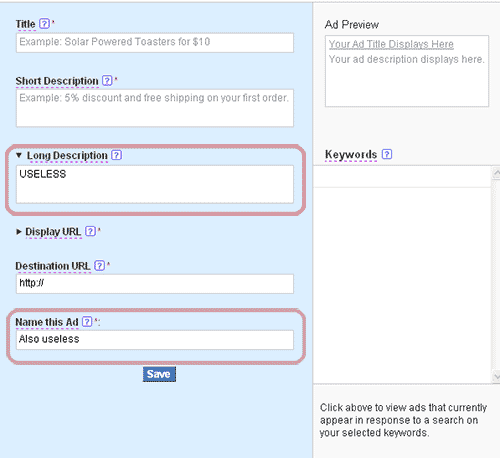
Task: Click the 'Your Ad Title Displays Here' link
Action: [391, 44]
